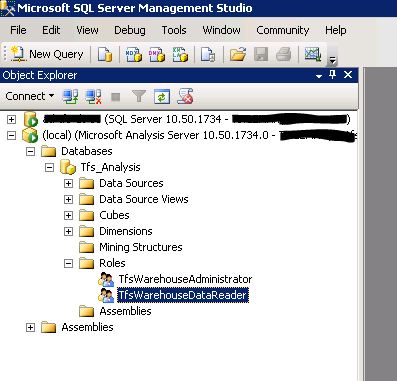Select Assemblies folder under Tfs_Analysis
The height and width of the screenshot is (381, 397).
coord(125,311)
